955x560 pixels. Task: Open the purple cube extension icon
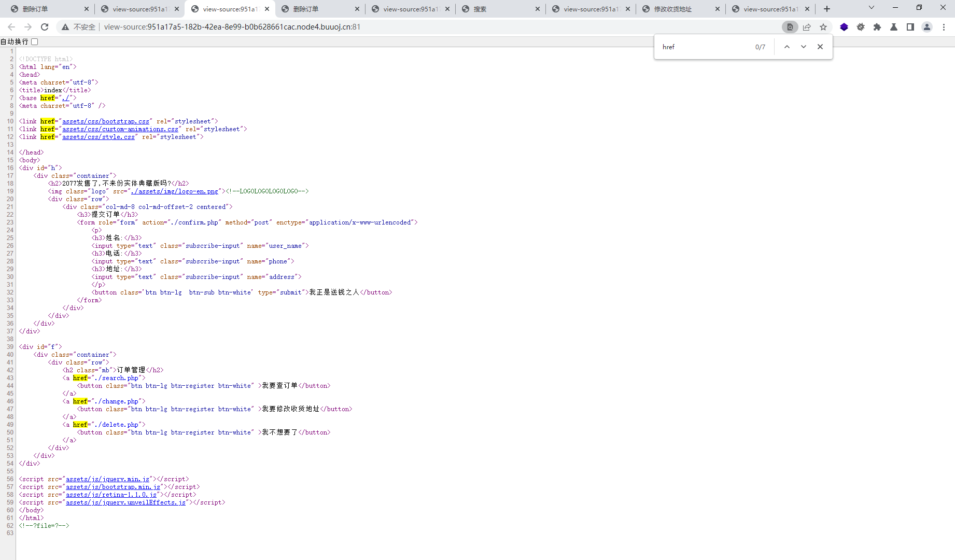click(x=844, y=27)
